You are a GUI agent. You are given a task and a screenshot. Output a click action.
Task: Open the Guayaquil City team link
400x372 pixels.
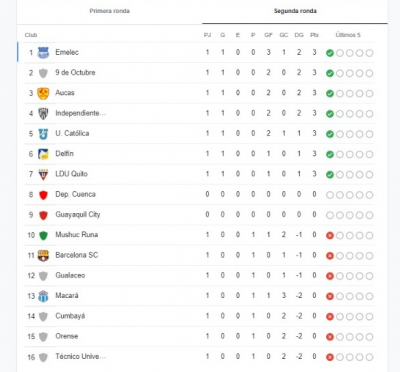click(78, 215)
